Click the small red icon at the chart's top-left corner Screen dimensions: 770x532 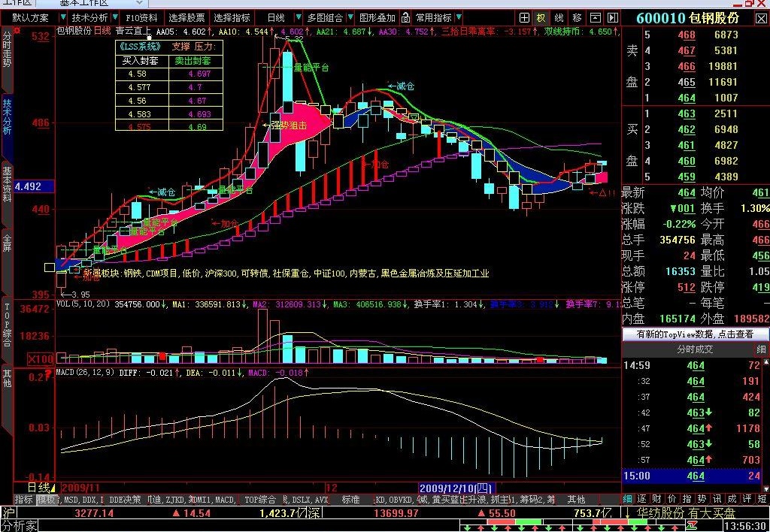click(x=17, y=30)
